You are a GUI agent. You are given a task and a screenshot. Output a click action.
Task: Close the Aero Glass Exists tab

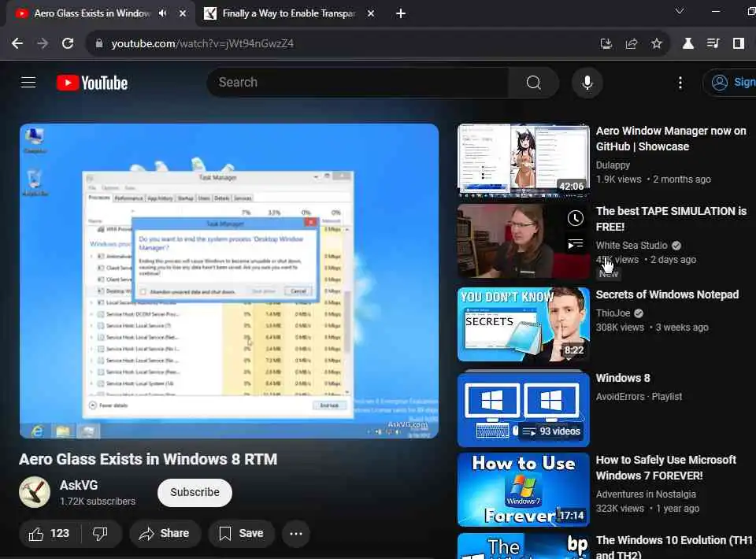pyautogui.click(x=183, y=13)
